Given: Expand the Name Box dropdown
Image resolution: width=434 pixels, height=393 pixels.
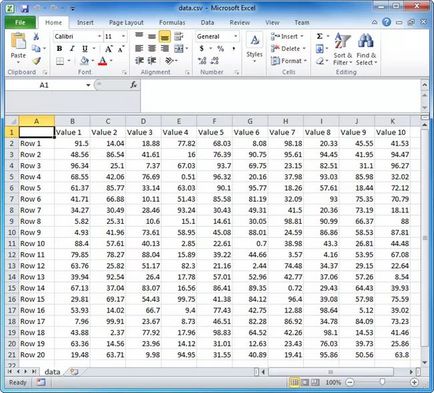Looking at the screenshot, I should (x=88, y=85).
